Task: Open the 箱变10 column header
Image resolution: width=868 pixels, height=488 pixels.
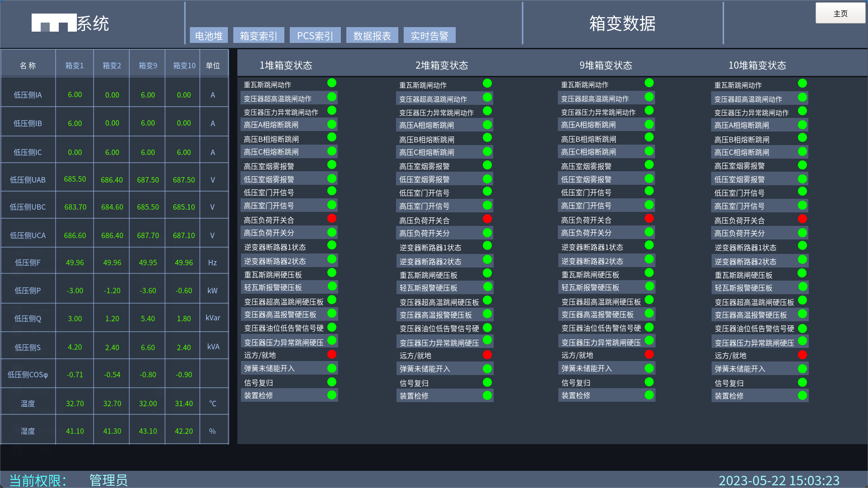Action: click(x=182, y=65)
